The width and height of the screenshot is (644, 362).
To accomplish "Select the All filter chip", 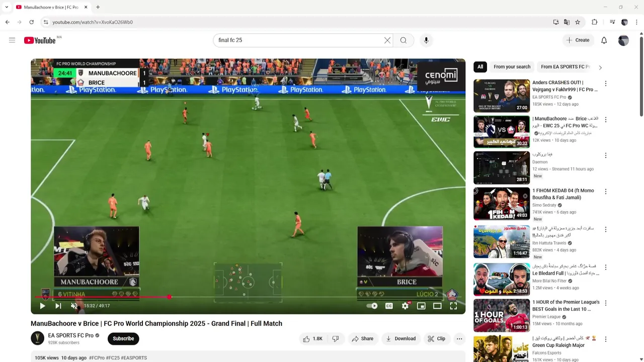I will pyautogui.click(x=480, y=67).
